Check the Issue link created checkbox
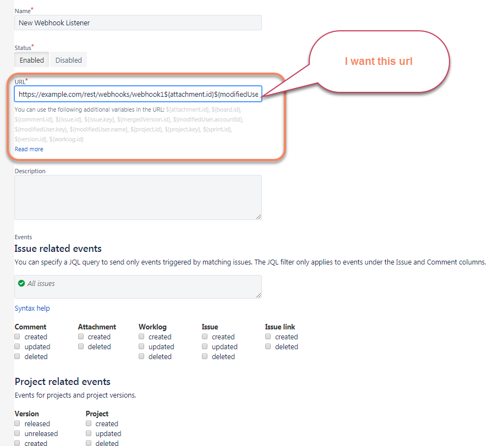Screen dimensions: 504x446 268,337
